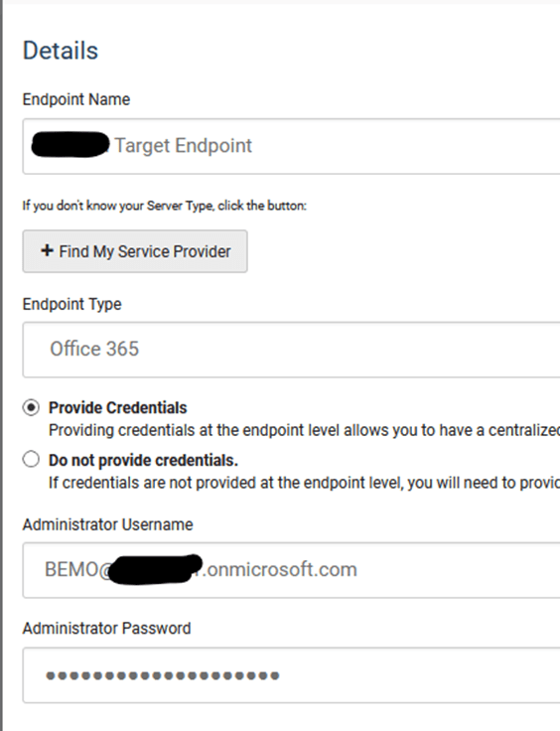
Task: Focus the masked Administrator Password dots
Action: [x=163, y=675]
